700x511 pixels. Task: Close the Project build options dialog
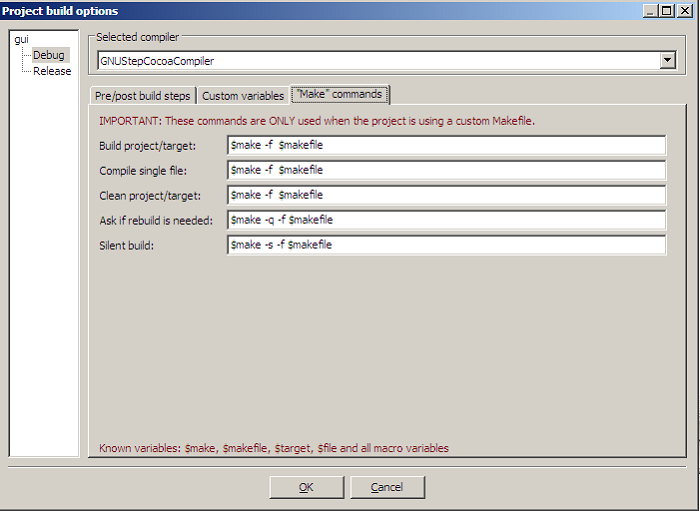[685, 10]
